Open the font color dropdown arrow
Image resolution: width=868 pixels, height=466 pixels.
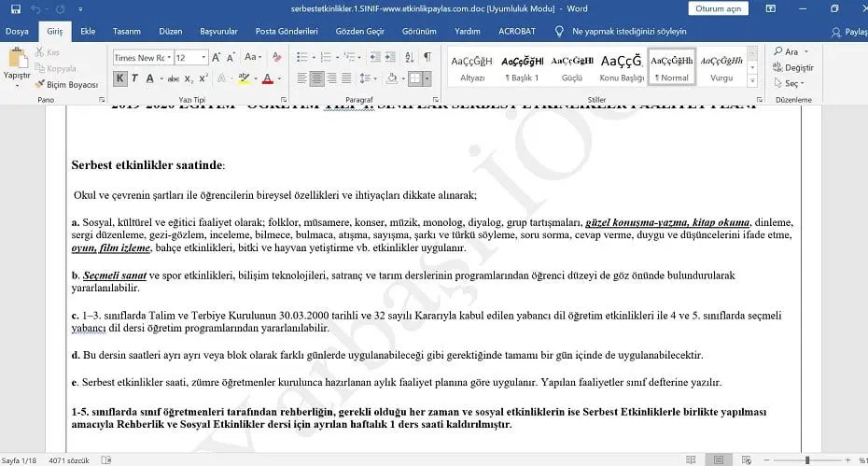(279, 78)
